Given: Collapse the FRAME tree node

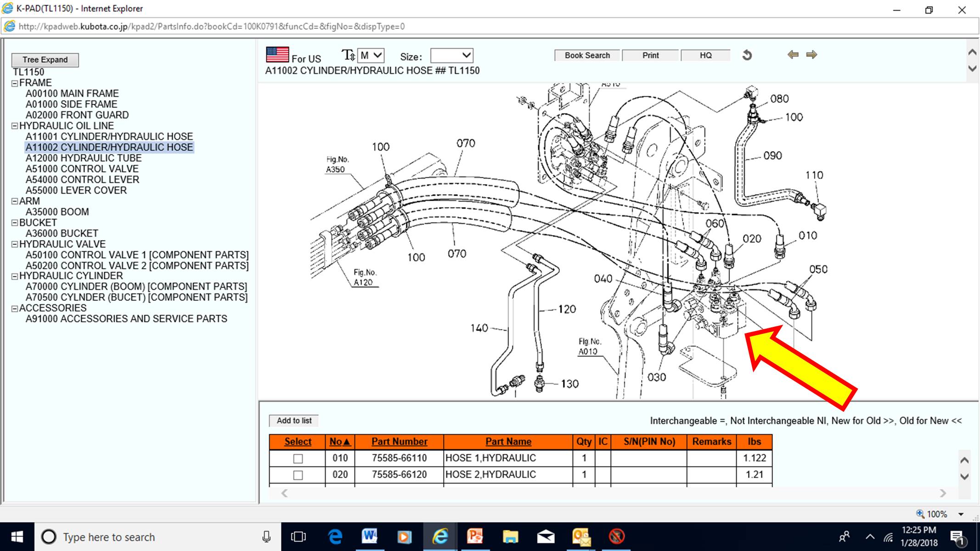Looking at the screenshot, I should (15, 83).
